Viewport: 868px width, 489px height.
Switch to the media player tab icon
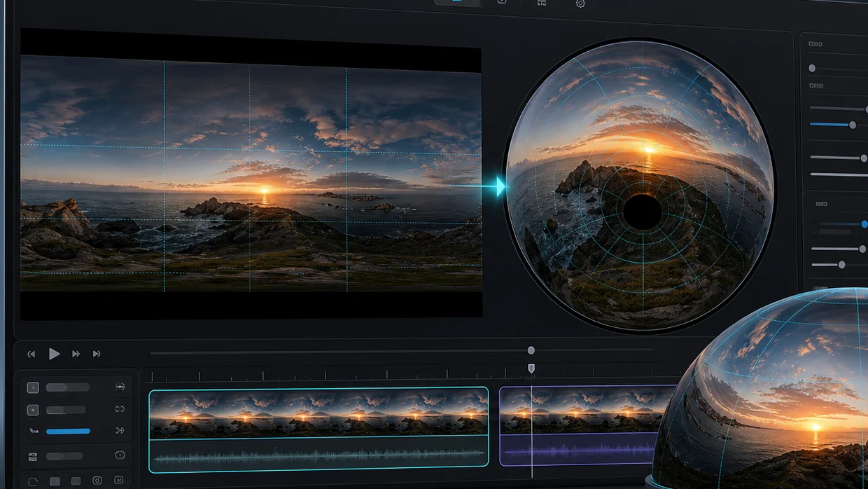coord(502,2)
